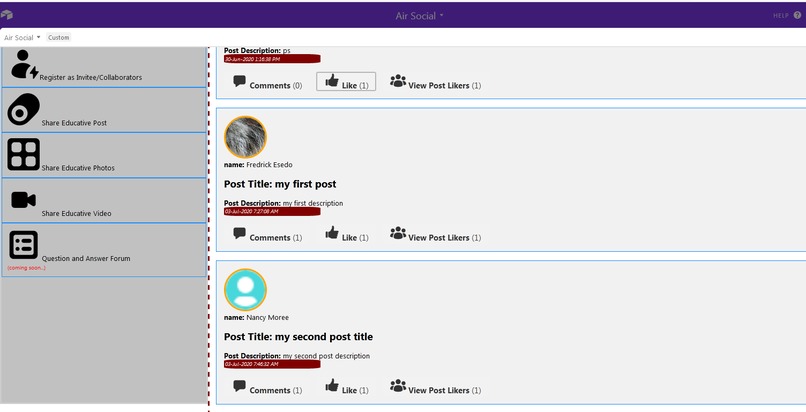Click likers group icon on 'my second post title'
Viewport: 806px width, 412px height.
click(398, 385)
